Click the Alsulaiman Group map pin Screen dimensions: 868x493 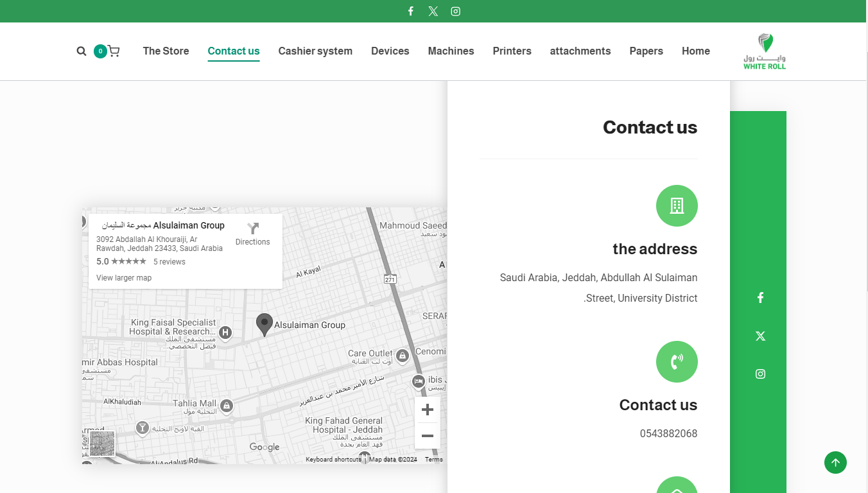pyautogui.click(x=264, y=324)
